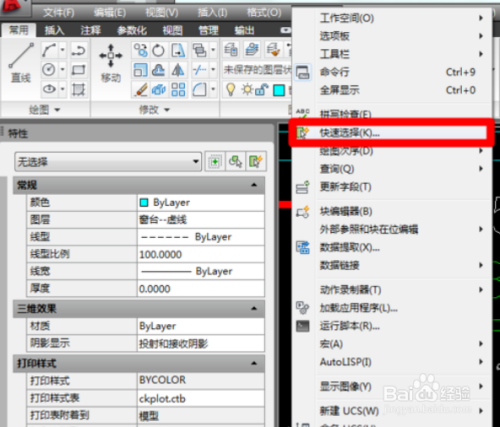Click the Quick Select icon in properties panel
This screenshot has height=427, width=500.
point(256,162)
